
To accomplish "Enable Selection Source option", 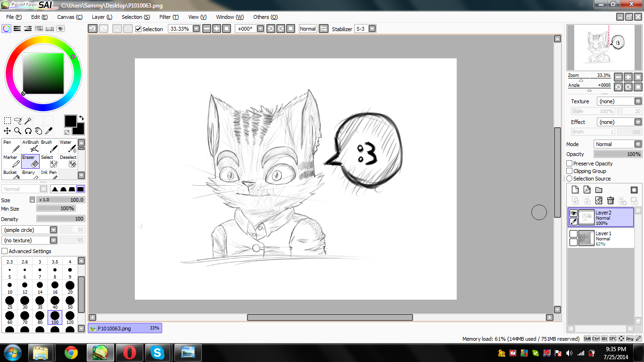I will click(x=570, y=179).
